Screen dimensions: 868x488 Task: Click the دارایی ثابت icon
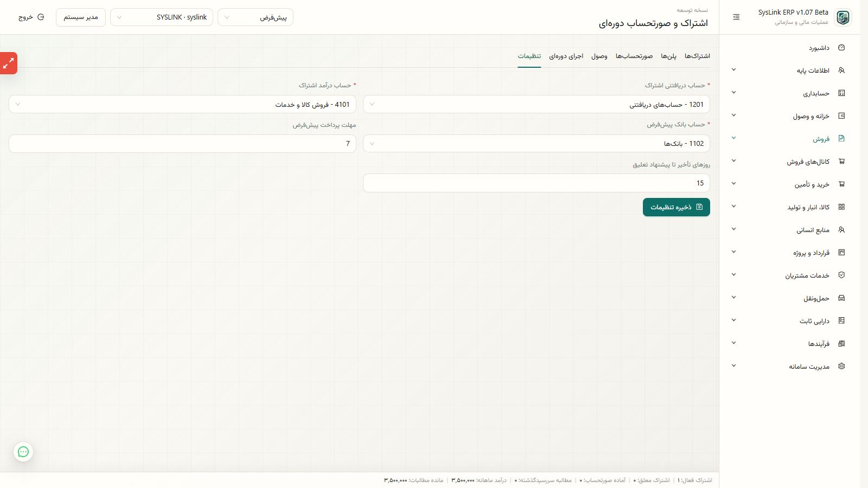841,321
